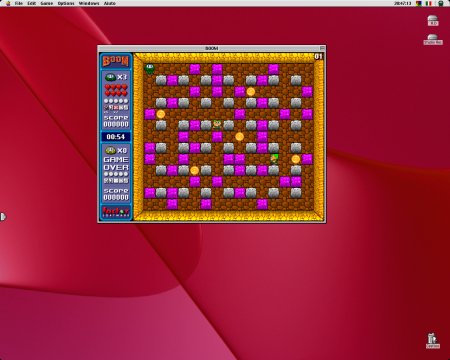This screenshot has width=450, height=360.
Task: Click the level number 01 indicator
Action: 319,56
